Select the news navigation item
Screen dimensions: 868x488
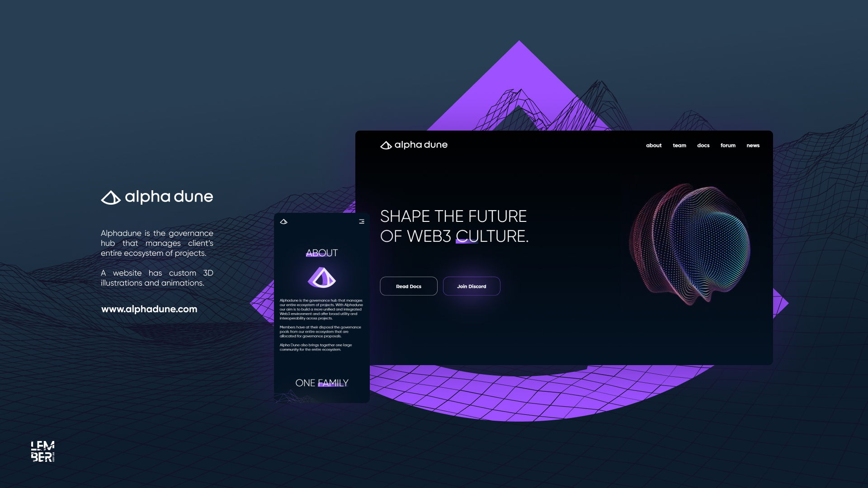click(x=753, y=145)
